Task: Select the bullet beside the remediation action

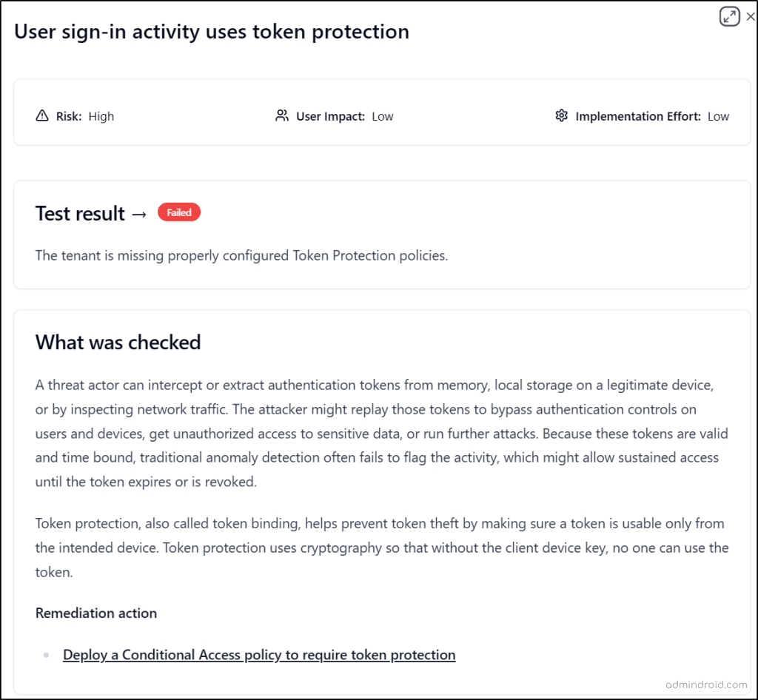Action: (x=46, y=654)
